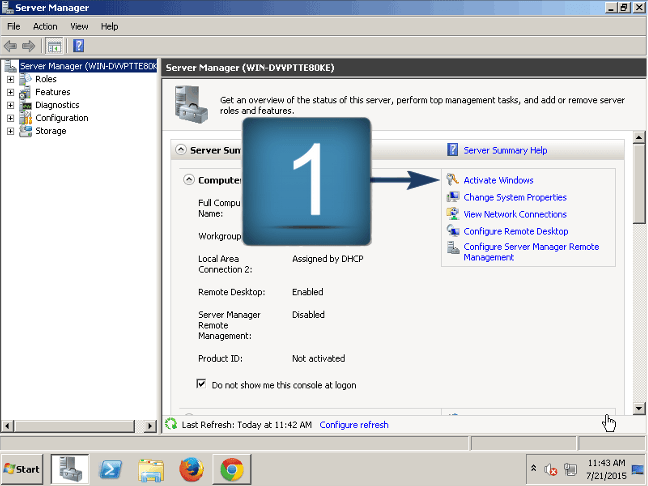Screen dimensions: 648x486
Task: Click the vertical scrollbar down arrow
Action: tap(638, 408)
